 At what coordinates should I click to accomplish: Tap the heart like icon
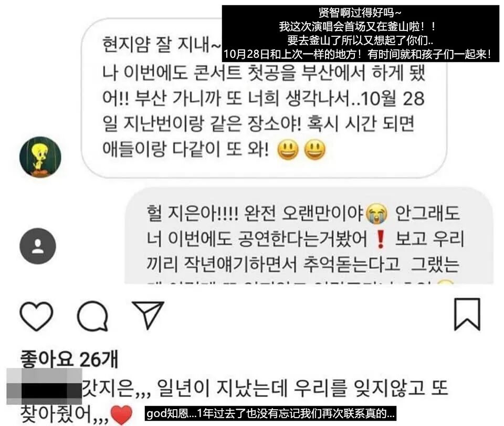pyautogui.click(x=36, y=316)
